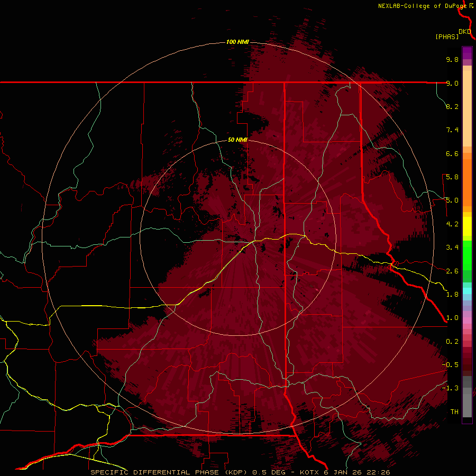Select the 1.0 scale value label
476x476 pixels.
(x=452, y=318)
